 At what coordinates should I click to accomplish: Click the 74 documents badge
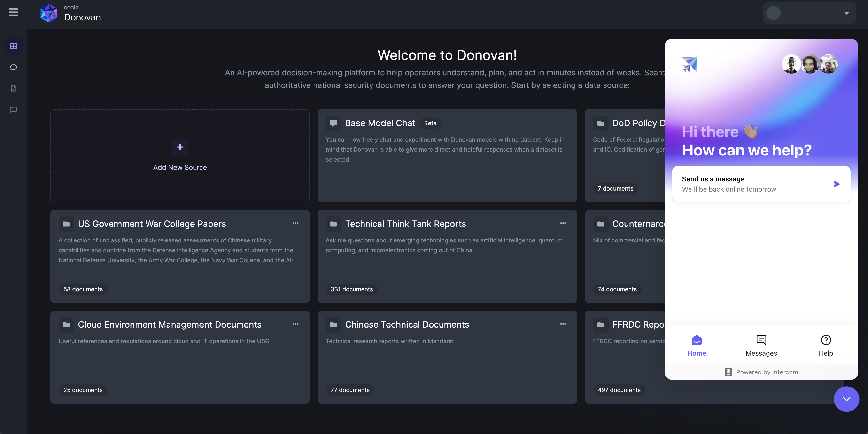(617, 289)
